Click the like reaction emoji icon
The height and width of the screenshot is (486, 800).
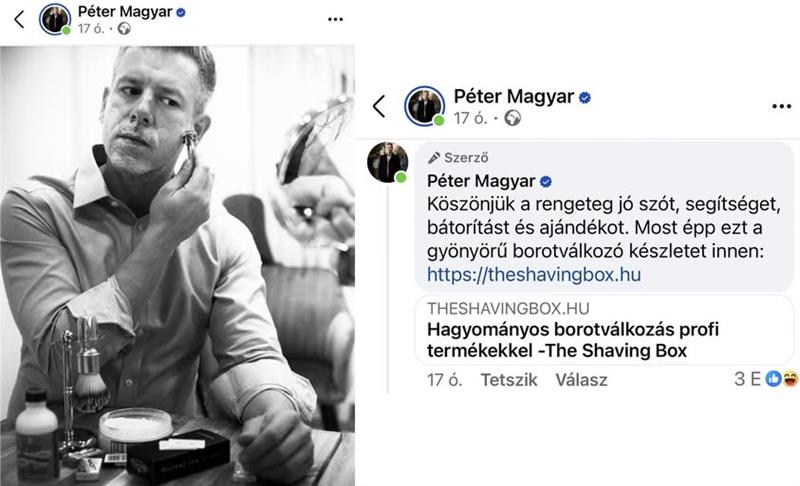click(x=773, y=378)
